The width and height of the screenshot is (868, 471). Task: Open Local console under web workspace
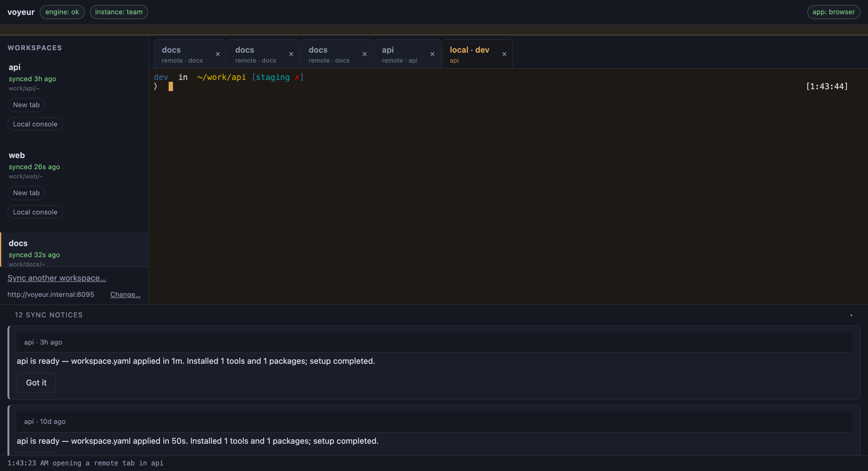[35, 212]
